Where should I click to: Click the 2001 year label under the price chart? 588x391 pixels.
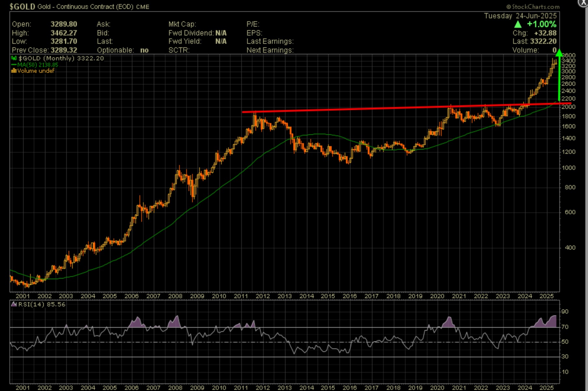tap(22, 296)
